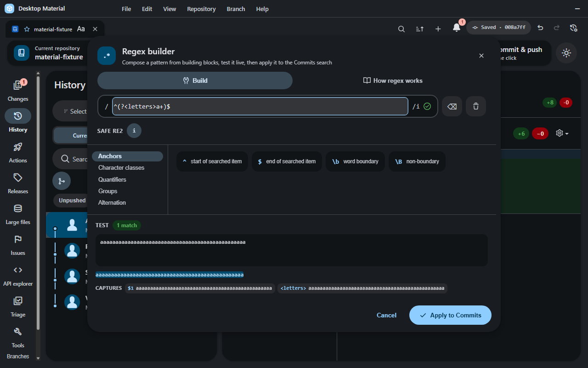This screenshot has width=588, height=368.
Task: Open the History sidebar view
Action: tap(18, 121)
